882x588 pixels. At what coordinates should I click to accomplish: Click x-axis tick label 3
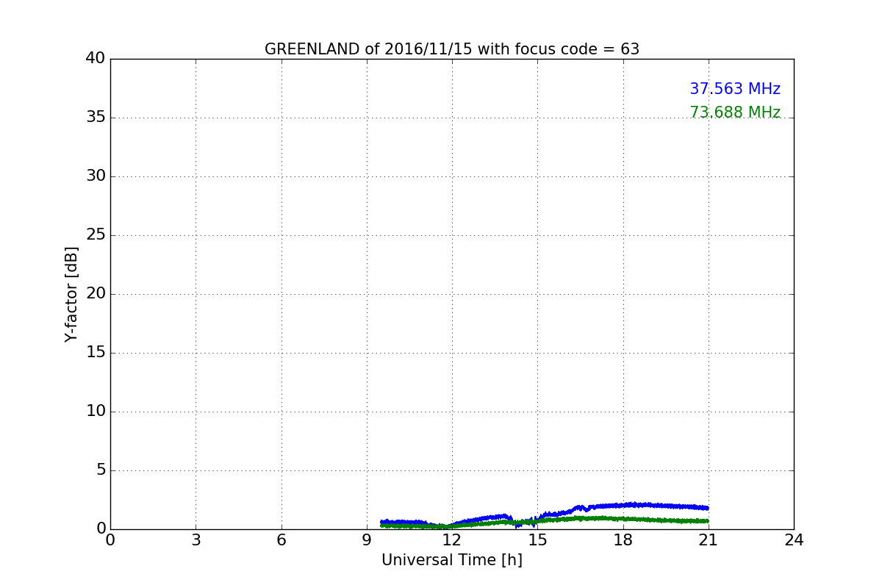(196, 540)
